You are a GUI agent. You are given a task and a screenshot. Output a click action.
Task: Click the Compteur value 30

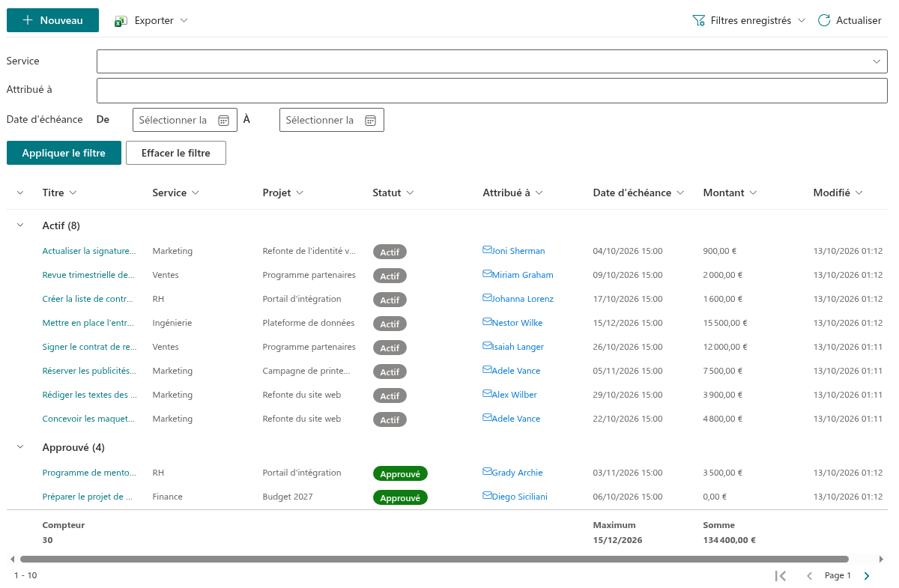tap(48, 540)
